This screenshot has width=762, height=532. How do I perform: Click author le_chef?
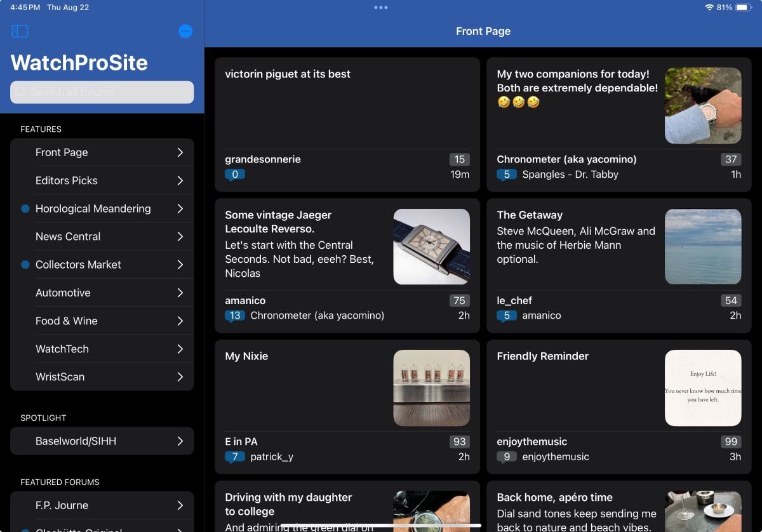tap(514, 300)
